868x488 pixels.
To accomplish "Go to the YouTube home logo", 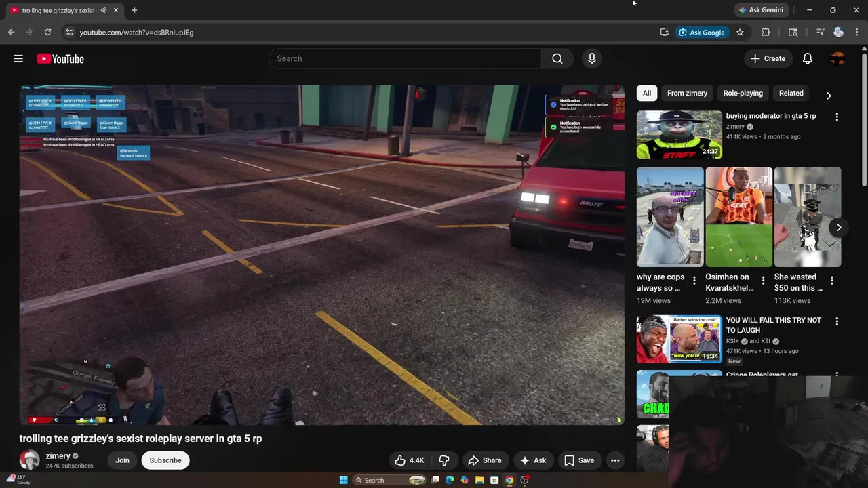I will click(x=60, y=59).
